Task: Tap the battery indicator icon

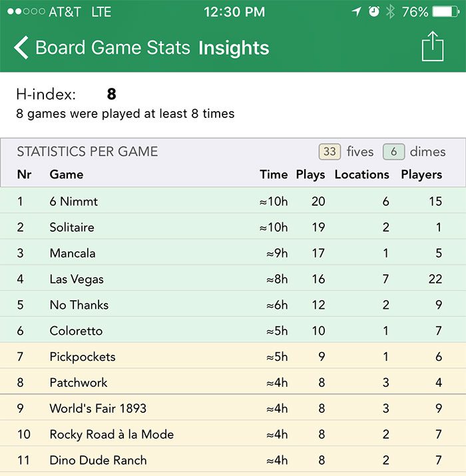Action: click(x=445, y=12)
